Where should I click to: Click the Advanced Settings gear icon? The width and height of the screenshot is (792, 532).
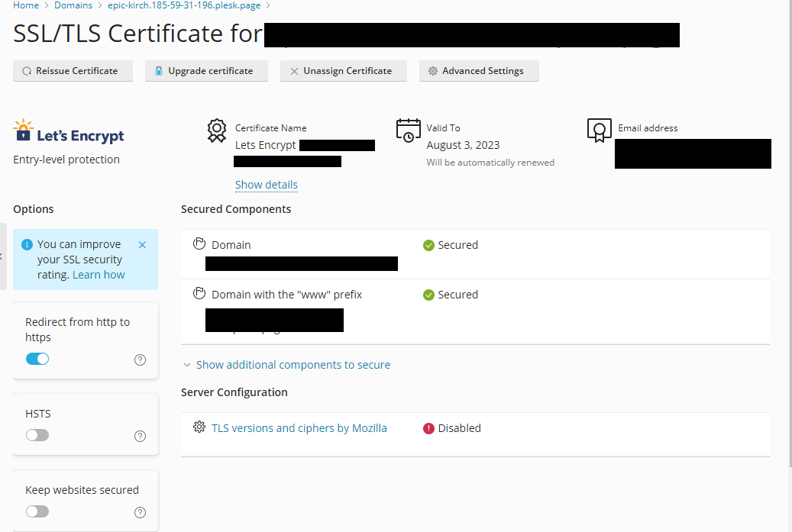click(433, 71)
